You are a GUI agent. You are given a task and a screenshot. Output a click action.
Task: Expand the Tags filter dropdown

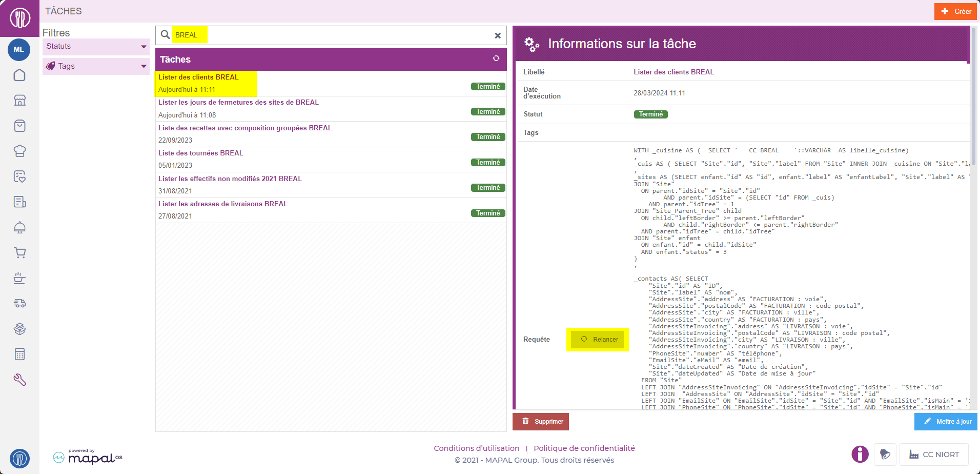coord(96,66)
